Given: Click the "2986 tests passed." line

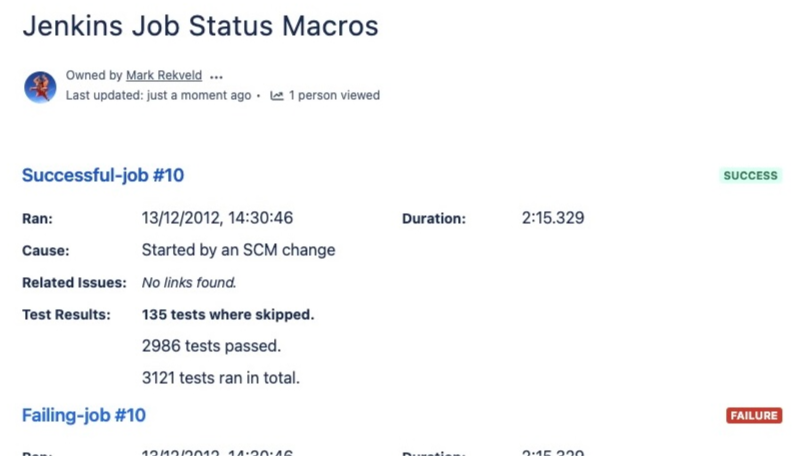Looking at the screenshot, I should [x=211, y=346].
